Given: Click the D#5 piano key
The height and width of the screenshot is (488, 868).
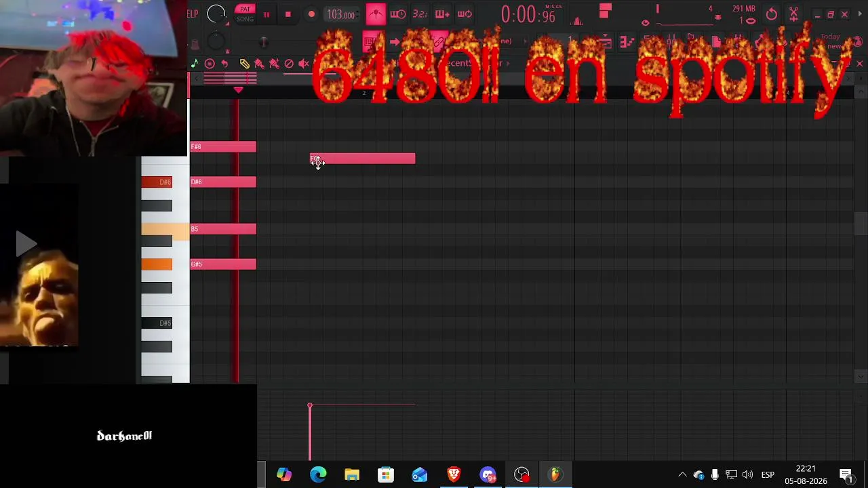Looking at the screenshot, I should tap(157, 323).
